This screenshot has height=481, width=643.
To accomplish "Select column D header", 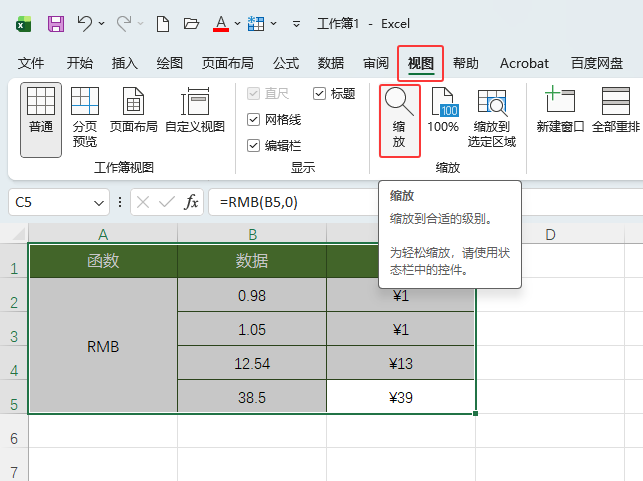I will tap(550, 234).
